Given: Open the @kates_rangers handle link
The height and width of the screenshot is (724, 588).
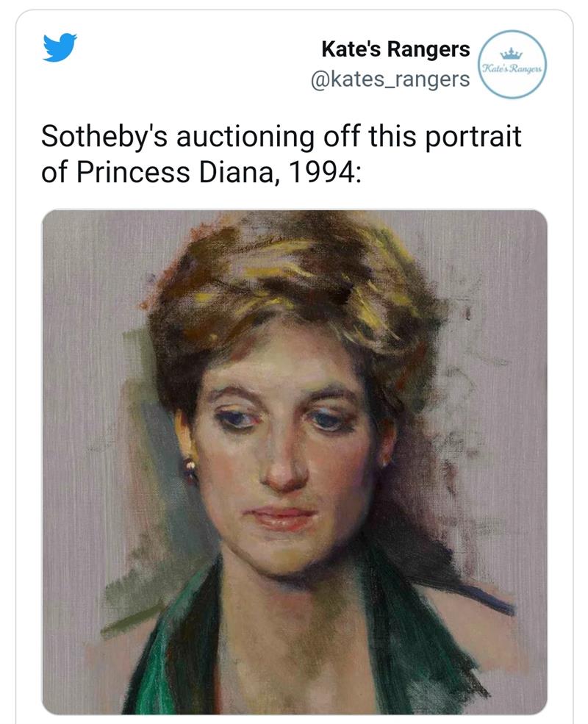Looking at the screenshot, I should [x=390, y=79].
